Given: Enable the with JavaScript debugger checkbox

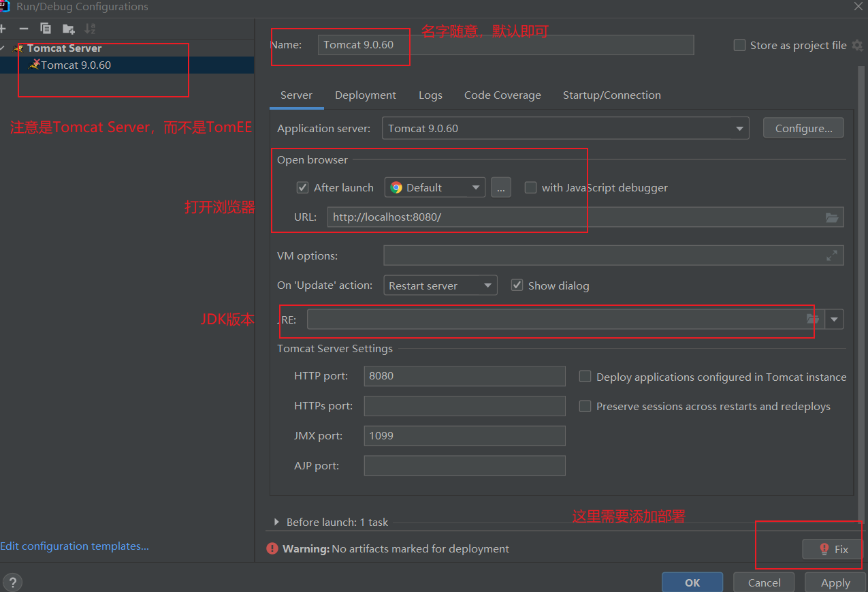Looking at the screenshot, I should pos(530,187).
